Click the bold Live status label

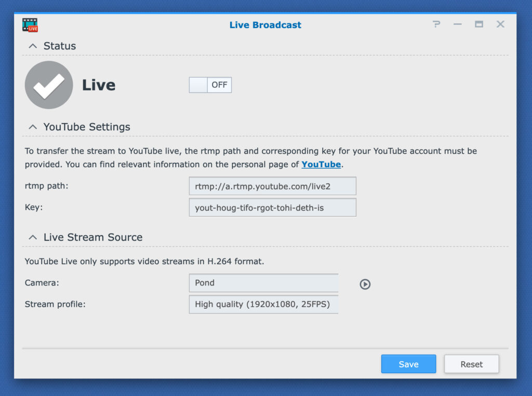[x=99, y=85]
